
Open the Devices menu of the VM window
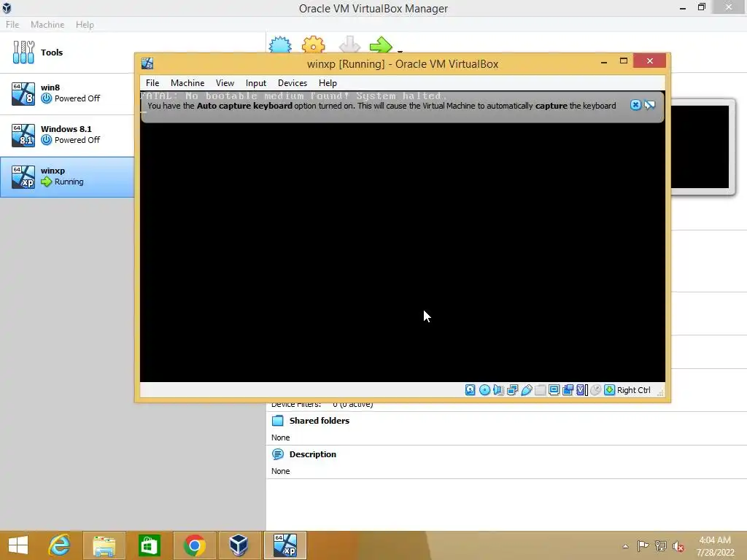293,83
